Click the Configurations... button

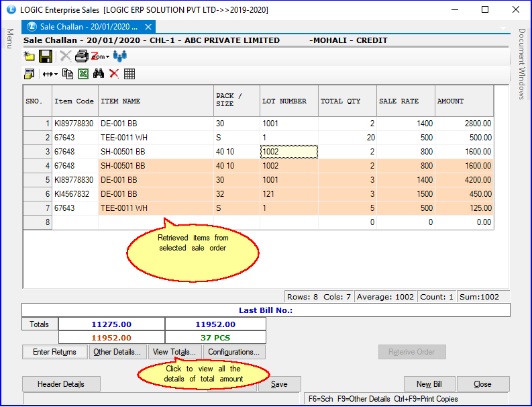[x=233, y=352]
